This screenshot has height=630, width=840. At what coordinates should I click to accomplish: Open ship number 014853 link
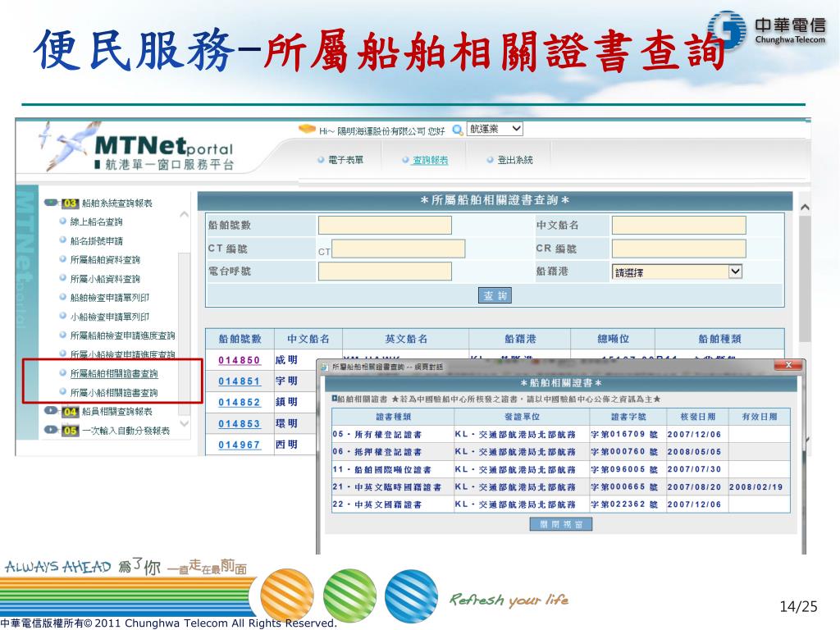pos(239,424)
